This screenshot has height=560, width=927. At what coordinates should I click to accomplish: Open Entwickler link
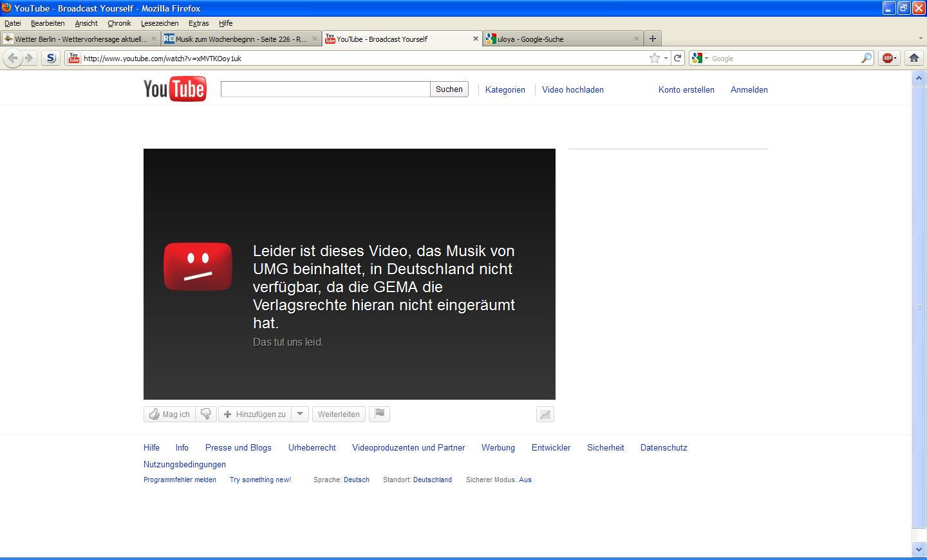[551, 447]
